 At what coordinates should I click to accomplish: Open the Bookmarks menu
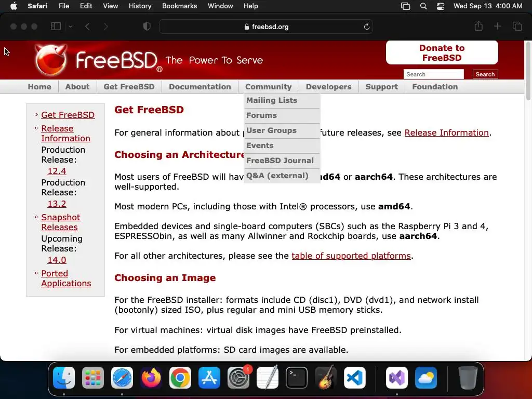[179, 6]
